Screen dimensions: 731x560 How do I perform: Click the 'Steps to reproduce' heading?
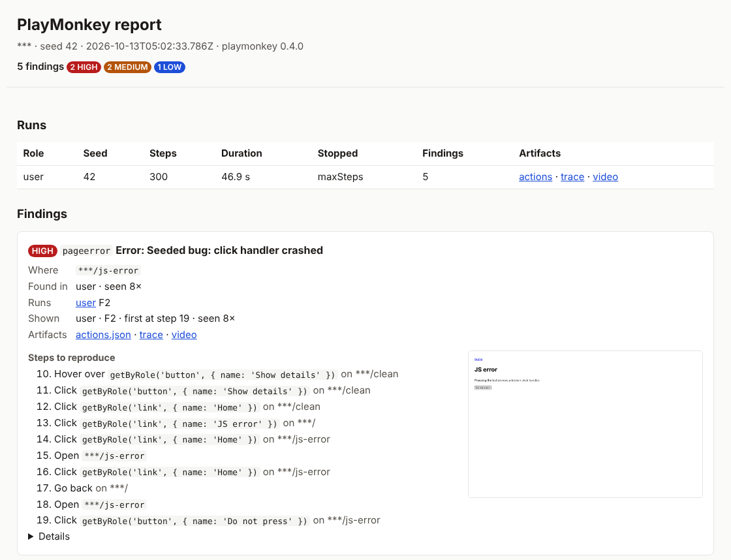tap(71, 358)
